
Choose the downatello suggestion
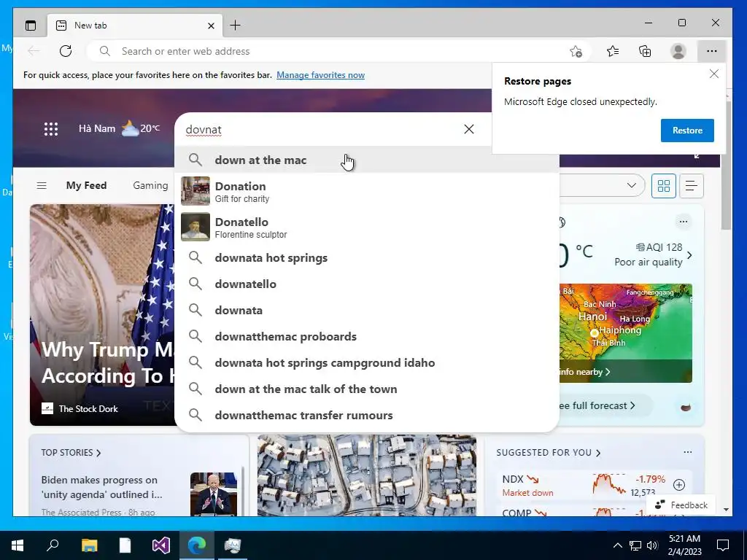click(x=367, y=284)
